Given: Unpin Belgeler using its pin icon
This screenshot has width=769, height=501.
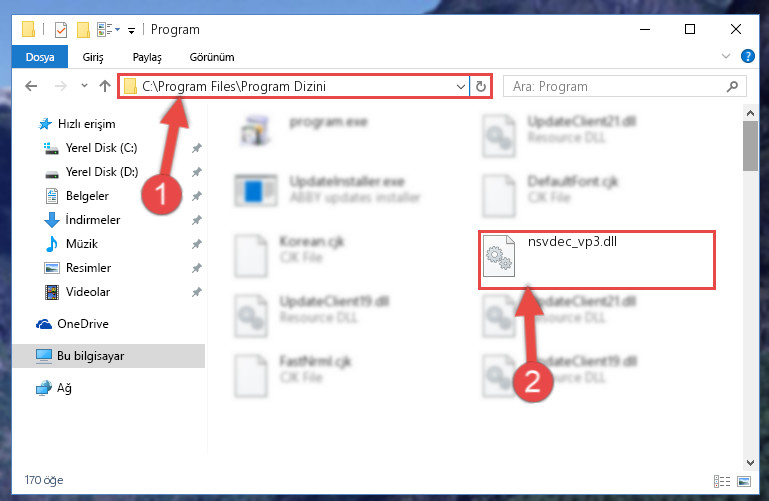Looking at the screenshot, I should (x=197, y=196).
